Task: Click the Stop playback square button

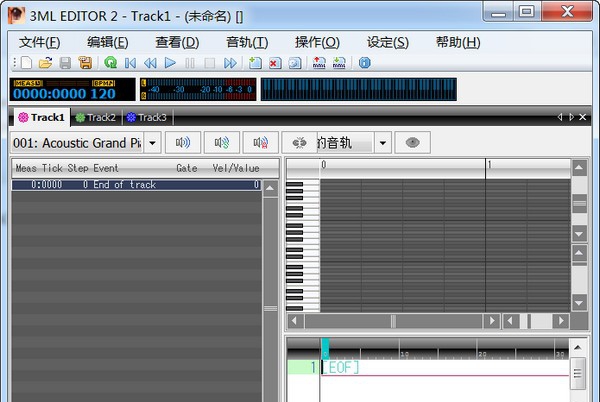Action: coord(209,63)
